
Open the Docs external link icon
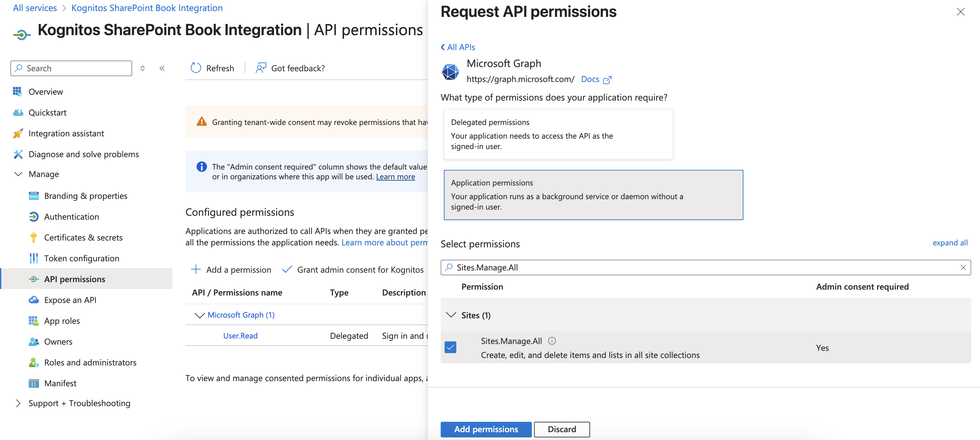(x=607, y=79)
